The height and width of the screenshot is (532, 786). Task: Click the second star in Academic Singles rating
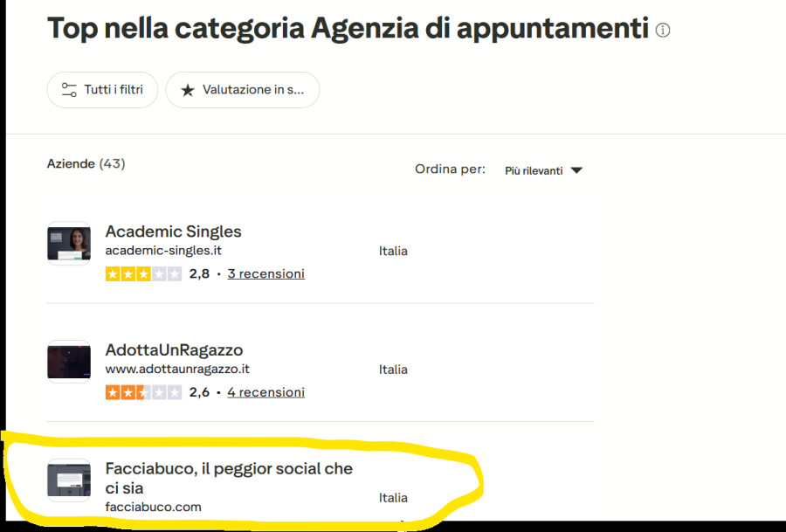128,273
